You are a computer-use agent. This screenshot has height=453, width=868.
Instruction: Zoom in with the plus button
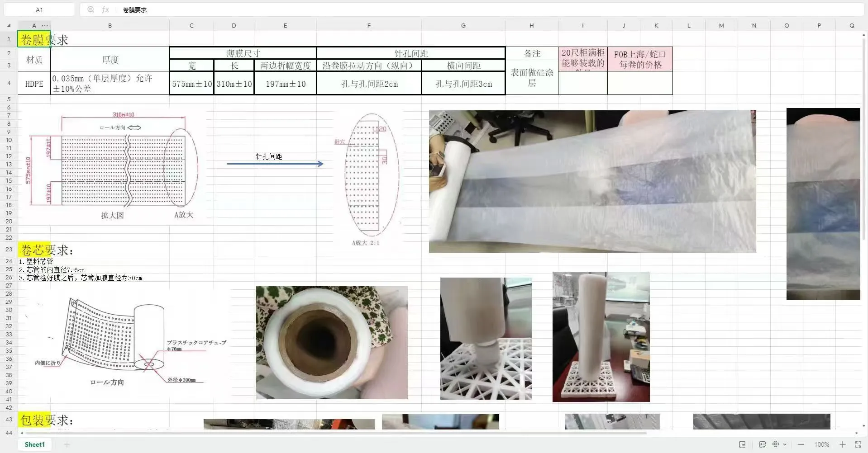pos(843,445)
